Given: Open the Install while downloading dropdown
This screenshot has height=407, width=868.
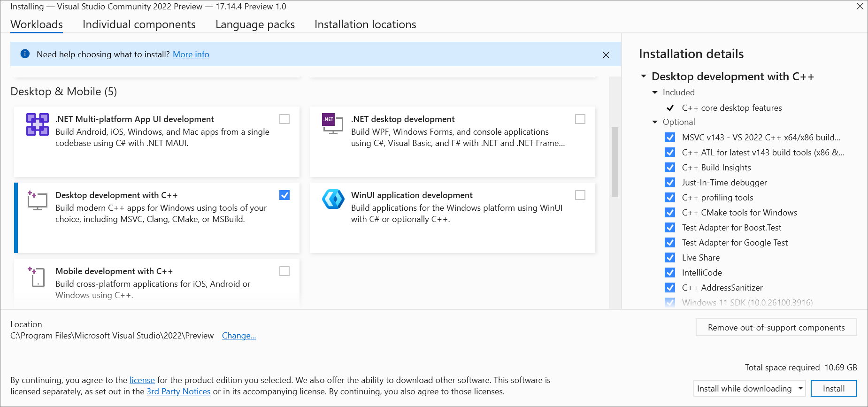Looking at the screenshot, I should pos(749,389).
